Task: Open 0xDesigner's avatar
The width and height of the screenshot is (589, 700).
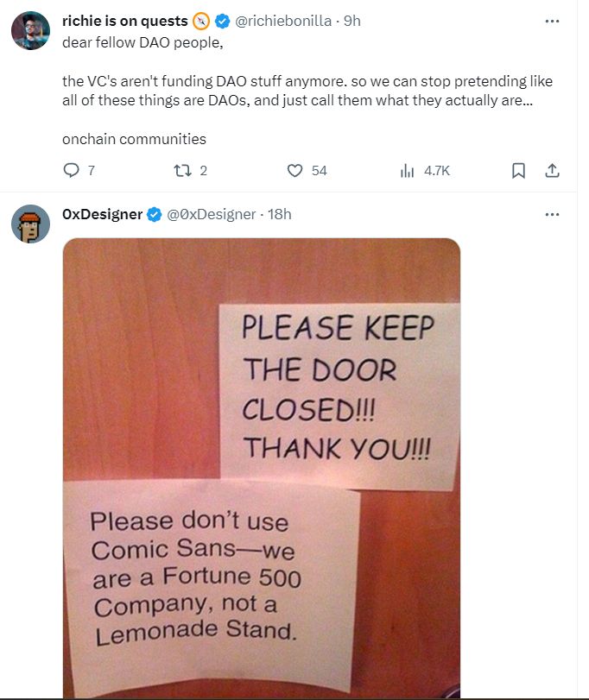Action: (x=30, y=224)
